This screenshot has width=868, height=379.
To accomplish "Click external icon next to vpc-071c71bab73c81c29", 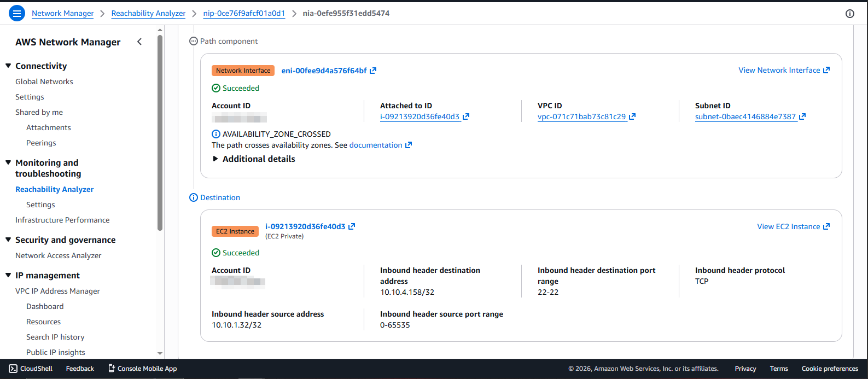I will [x=632, y=116].
